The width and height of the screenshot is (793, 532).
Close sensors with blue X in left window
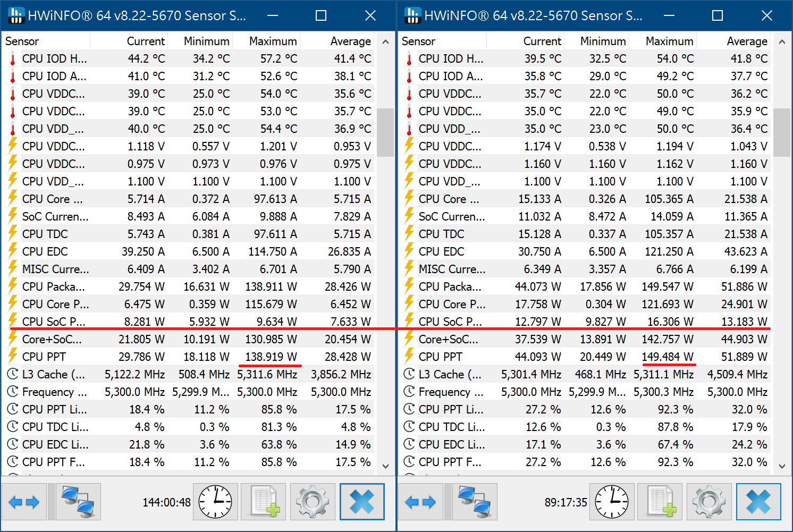pos(362,502)
